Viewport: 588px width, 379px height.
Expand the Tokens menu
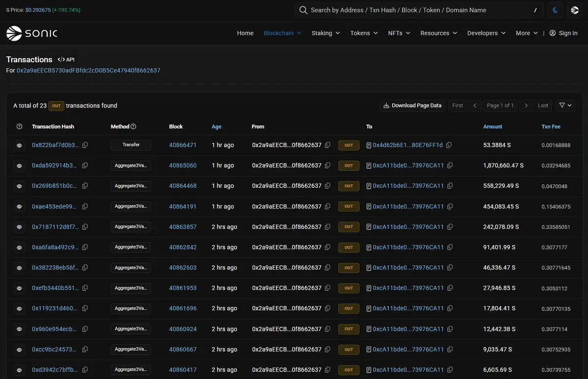click(364, 33)
